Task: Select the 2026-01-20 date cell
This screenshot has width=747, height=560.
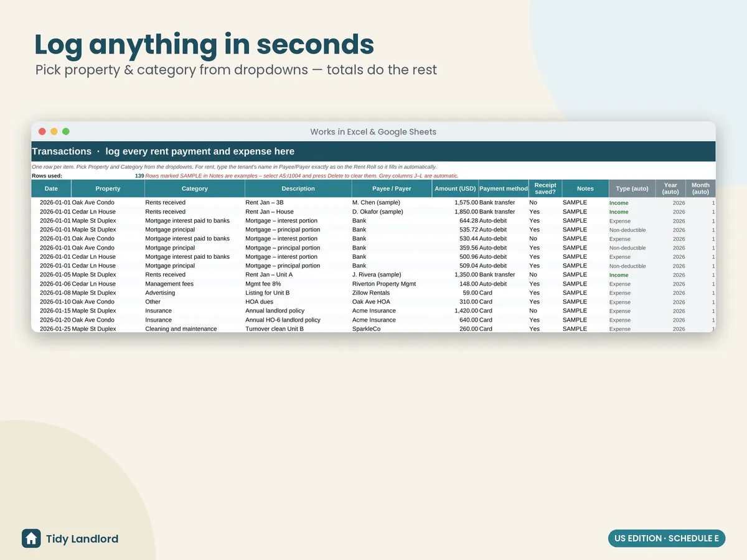Action: point(51,320)
